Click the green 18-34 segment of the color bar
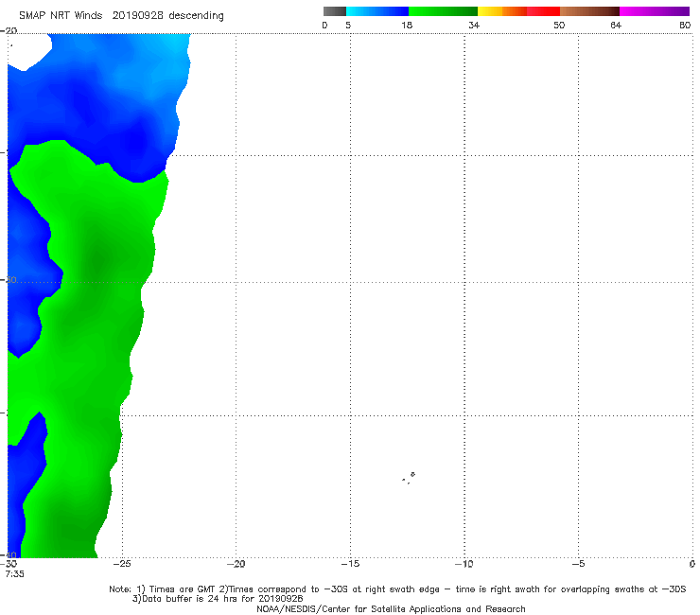Screen dimensions: 700x615 click(x=443, y=11)
